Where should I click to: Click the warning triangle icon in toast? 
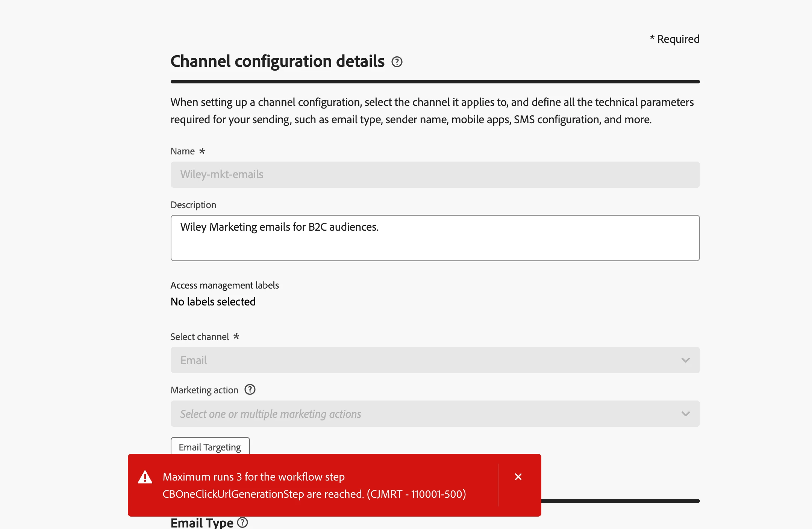145,477
